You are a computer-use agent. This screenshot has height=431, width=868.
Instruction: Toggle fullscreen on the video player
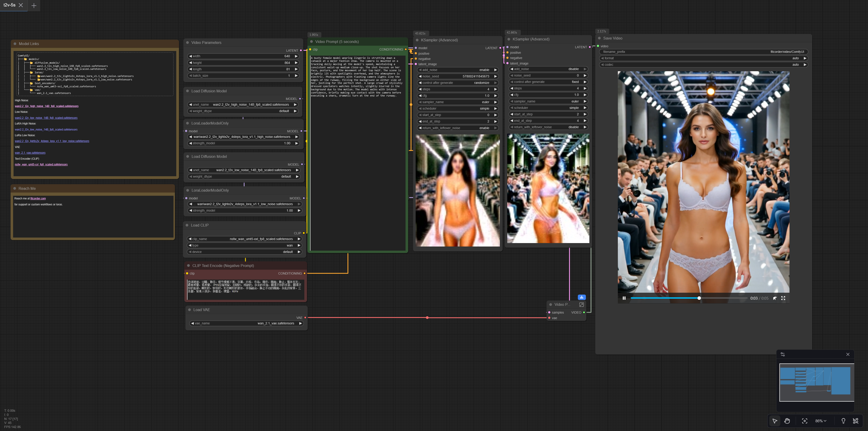783,298
